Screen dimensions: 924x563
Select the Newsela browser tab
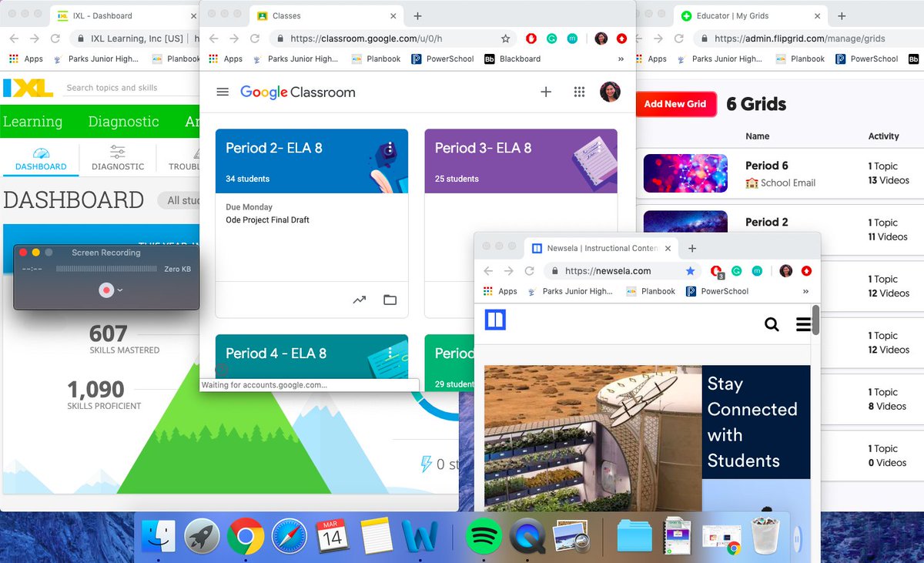point(601,248)
